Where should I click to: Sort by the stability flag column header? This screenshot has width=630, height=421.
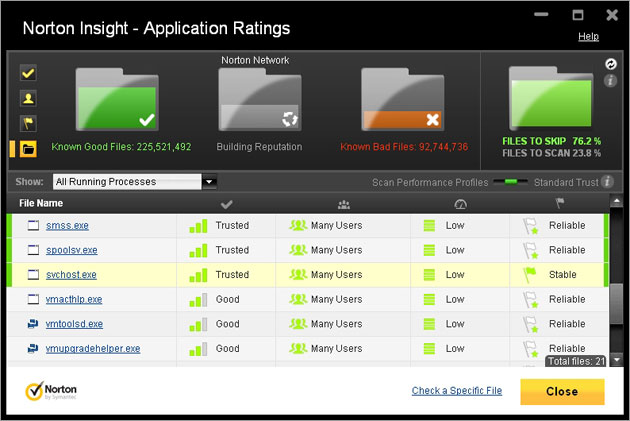point(559,203)
